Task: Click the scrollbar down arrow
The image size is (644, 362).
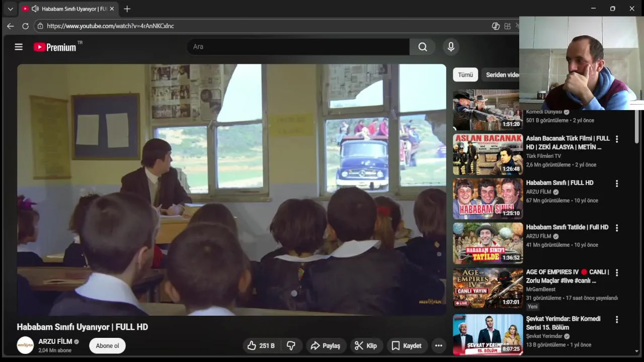Action: (x=637, y=351)
